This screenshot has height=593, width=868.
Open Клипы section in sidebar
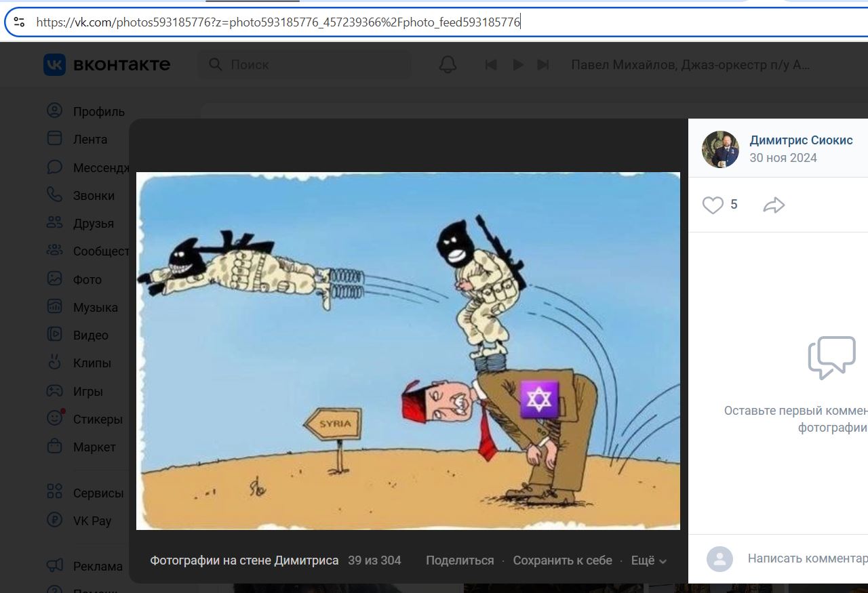point(79,363)
